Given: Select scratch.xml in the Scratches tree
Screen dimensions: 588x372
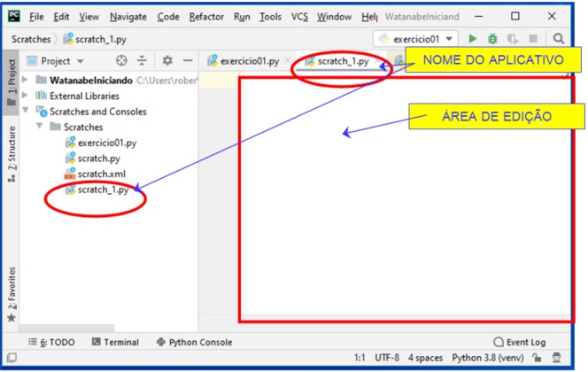Looking at the screenshot, I should [101, 174].
